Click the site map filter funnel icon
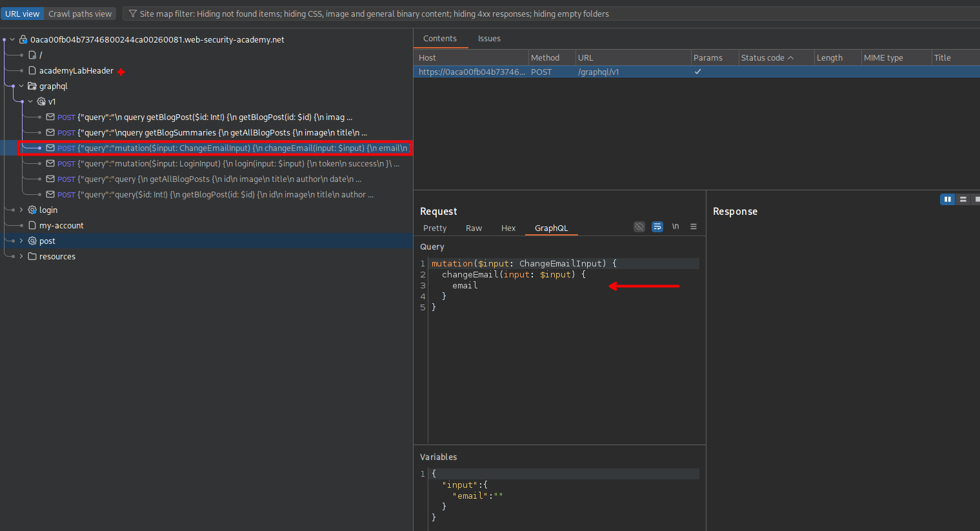Viewport: 980px width, 531px height. 133,14
